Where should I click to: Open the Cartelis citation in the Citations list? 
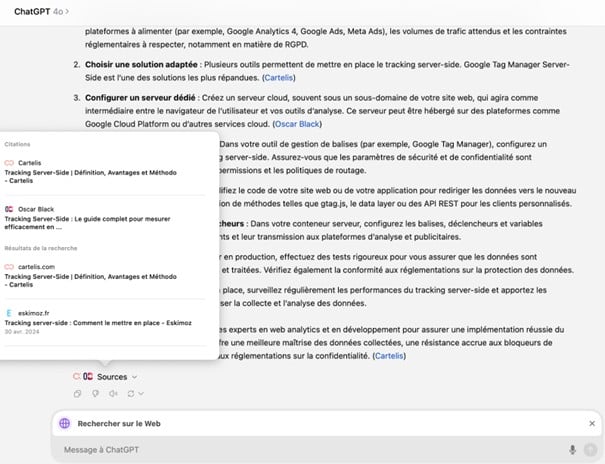click(104, 172)
